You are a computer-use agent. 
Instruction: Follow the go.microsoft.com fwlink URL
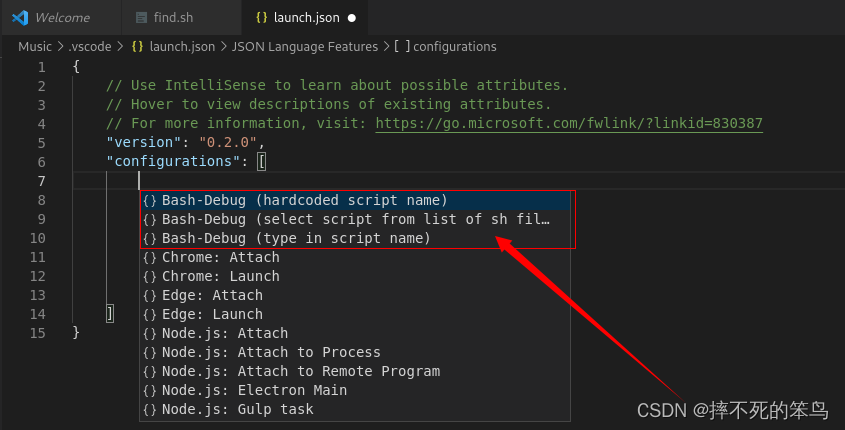coord(569,123)
